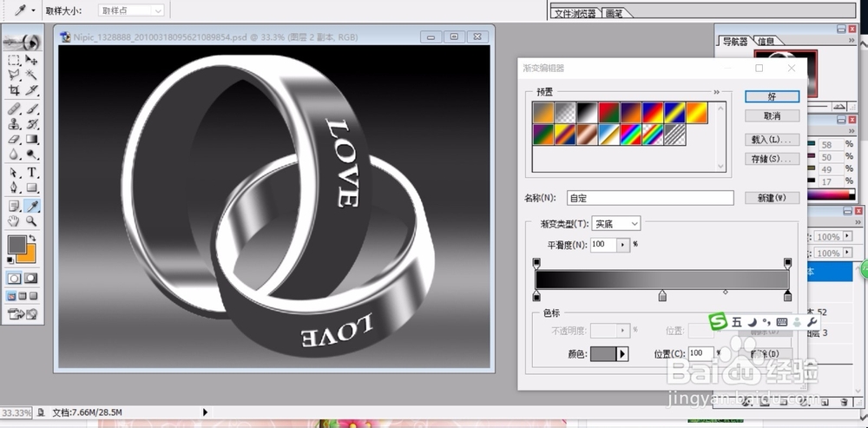The height and width of the screenshot is (428, 868).
Task: Open eyedropper tool preset picker dropdown
Action: 33,10
